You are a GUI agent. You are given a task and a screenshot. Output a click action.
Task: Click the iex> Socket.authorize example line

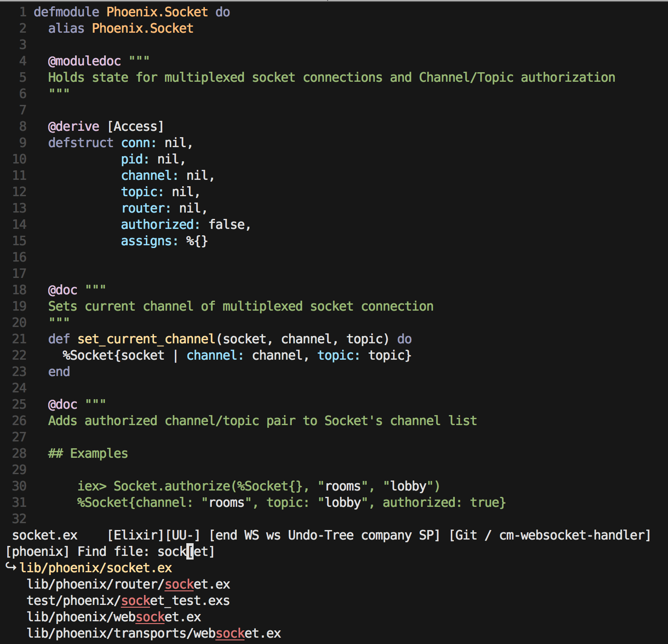coord(259,486)
